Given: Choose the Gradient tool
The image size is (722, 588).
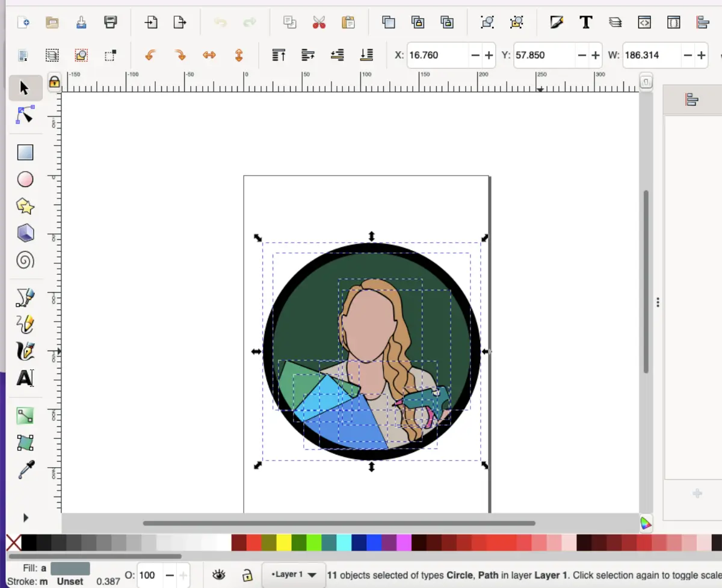Looking at the screenshot, I should [x=25, y=416].
